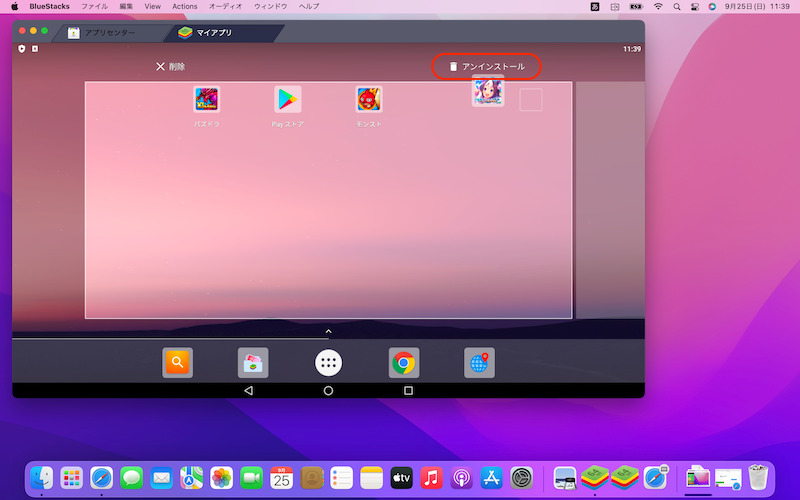This screenshot has height=500, width=800.
Task: Open the Actions menu in menu bar
Action: point(185,6)
